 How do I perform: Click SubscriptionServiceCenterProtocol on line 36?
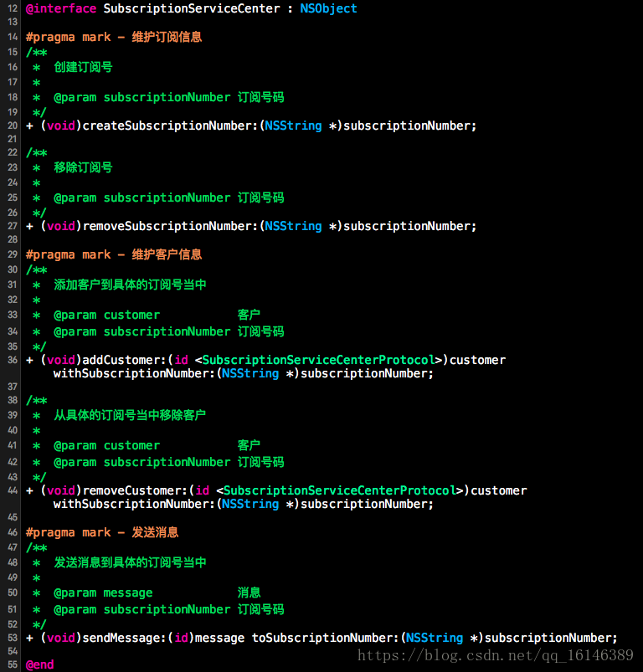pyautogui.click(x=318, y=360)
